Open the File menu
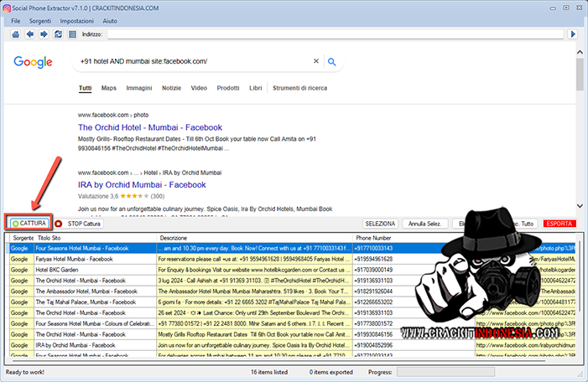This screenshot has width=588, height=382. [17, 19]
